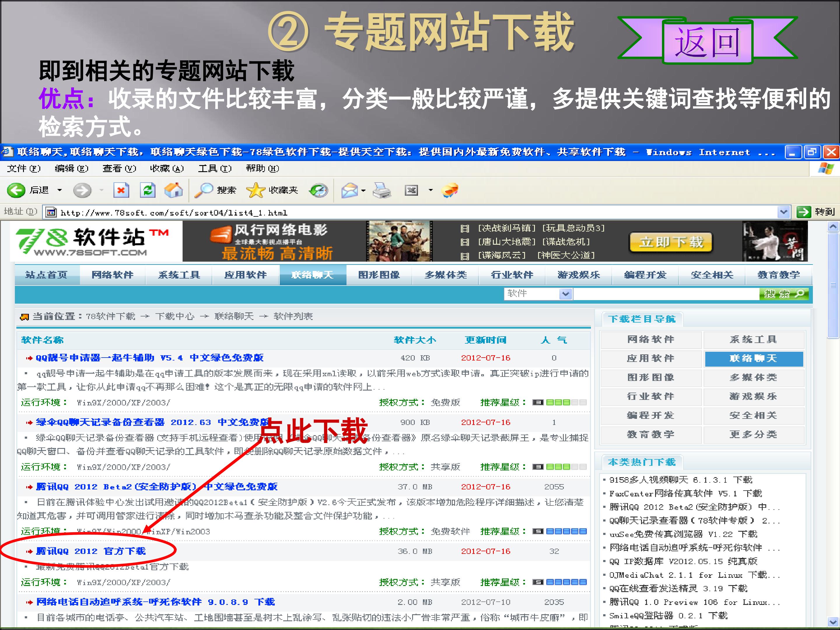Click the Edit toolbar icon beside Print

tap(411, 190)
